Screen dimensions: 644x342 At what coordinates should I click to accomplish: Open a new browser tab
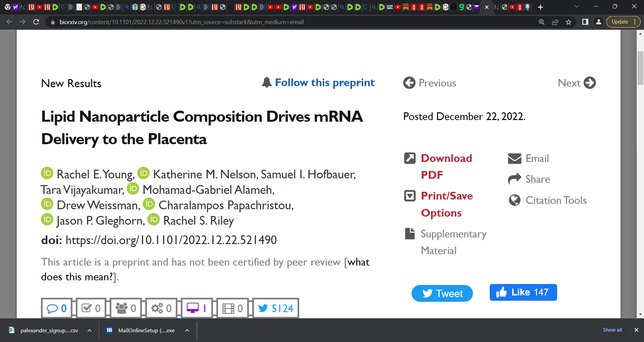pyautogui.click(x=540, y=7)
